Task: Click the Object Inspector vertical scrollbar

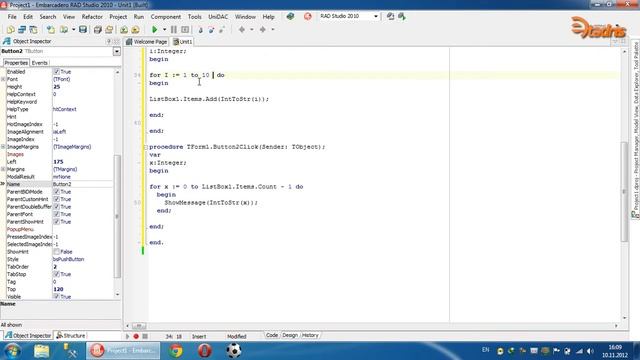Action: (x=117, y=183)
